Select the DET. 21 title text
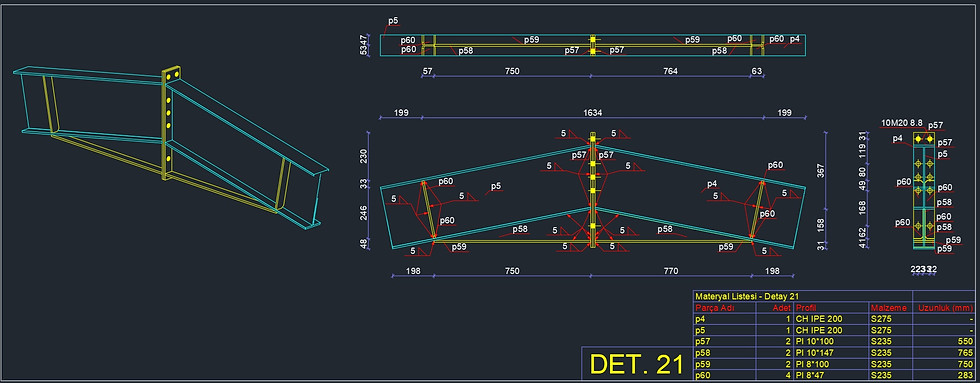The image size is (980, 383). [x=636, y=364]
